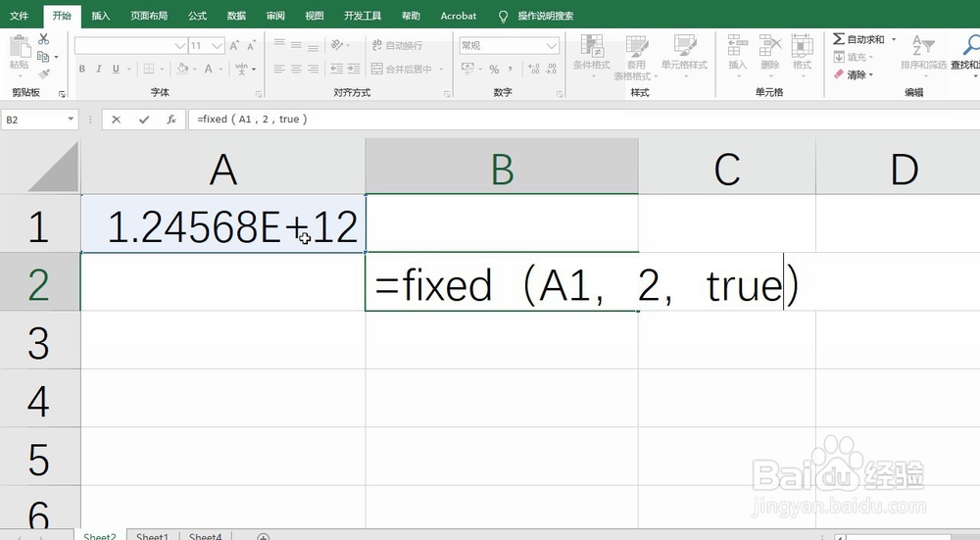Confirm the formula with the checkmark icon
This screenshot has width=980, height=540.
coord(144,120)
